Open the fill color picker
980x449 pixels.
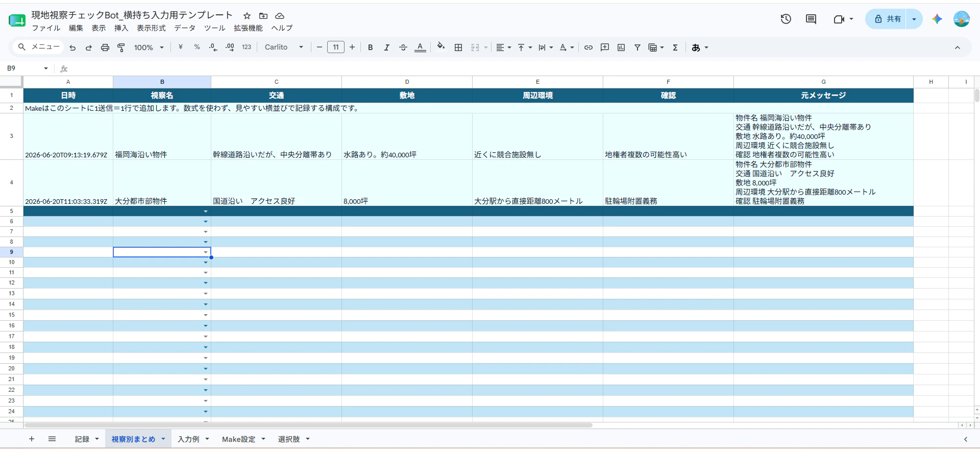[x=441, y=47]
